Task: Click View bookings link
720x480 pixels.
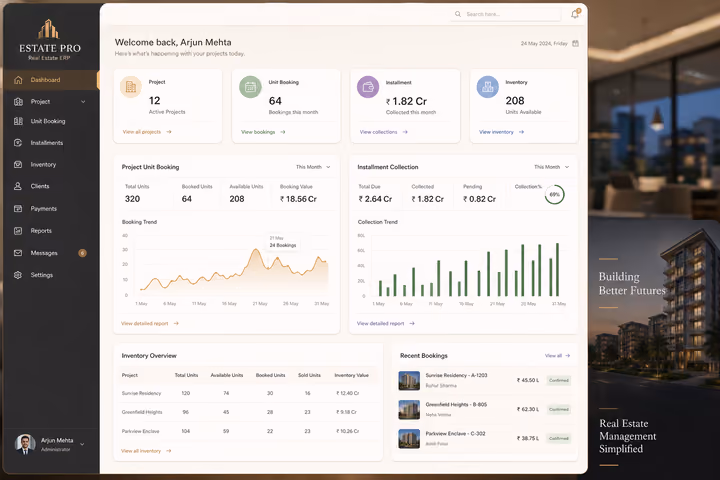Action: click(263, 132)
